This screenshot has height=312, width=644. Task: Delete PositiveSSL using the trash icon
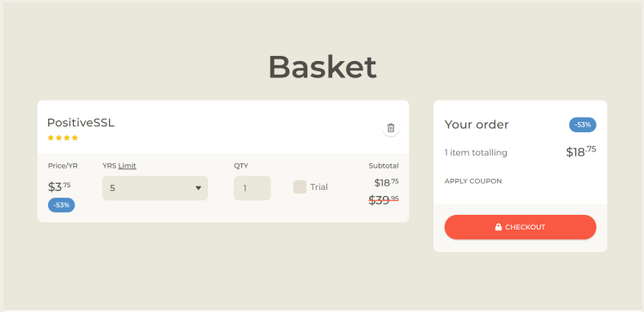[391, 128]
